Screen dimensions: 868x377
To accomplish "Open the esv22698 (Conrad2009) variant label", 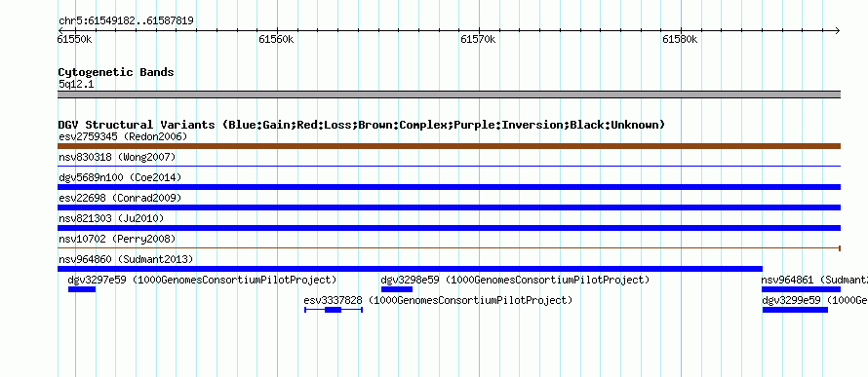I will (120, 198).
